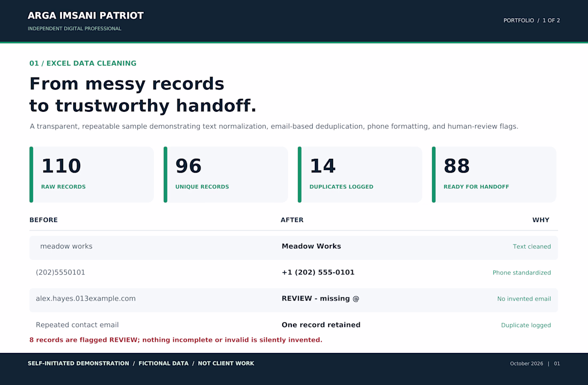Click the +1 (202) 555-0101 formatted phone
588x385 pixels.
pyautogui.click(x=318, y=272)
